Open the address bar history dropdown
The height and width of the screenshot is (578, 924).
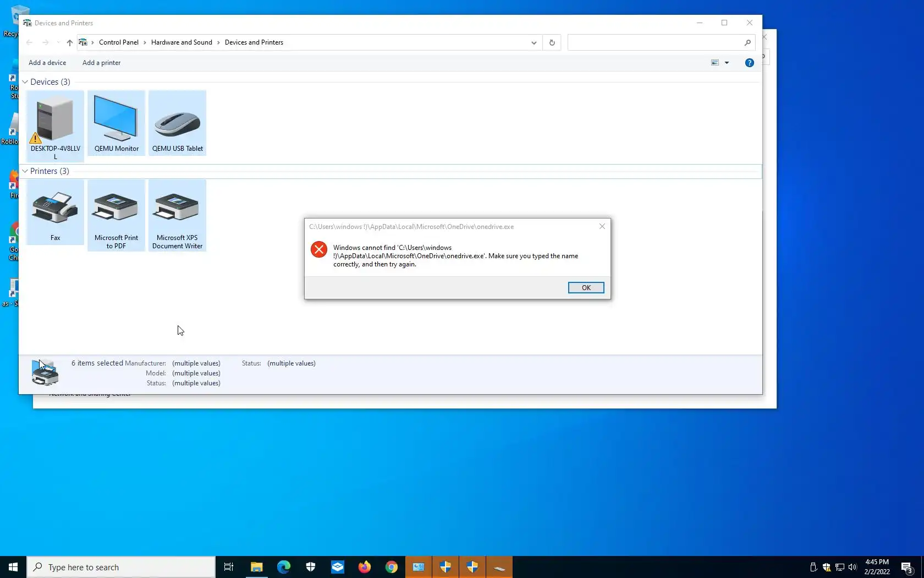coord(533,42)
